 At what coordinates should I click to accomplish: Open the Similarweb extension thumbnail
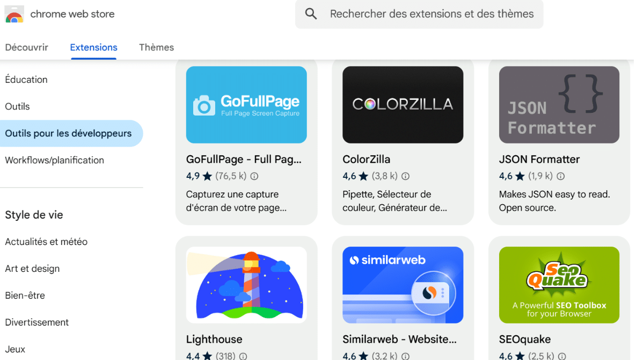point(402,285)
